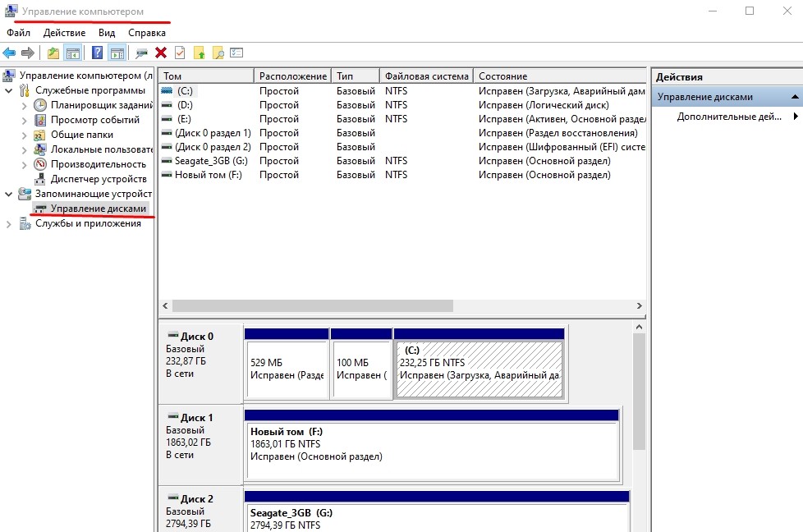
Task: Click the Up one level folder icon
Action: tap(53, 53)
